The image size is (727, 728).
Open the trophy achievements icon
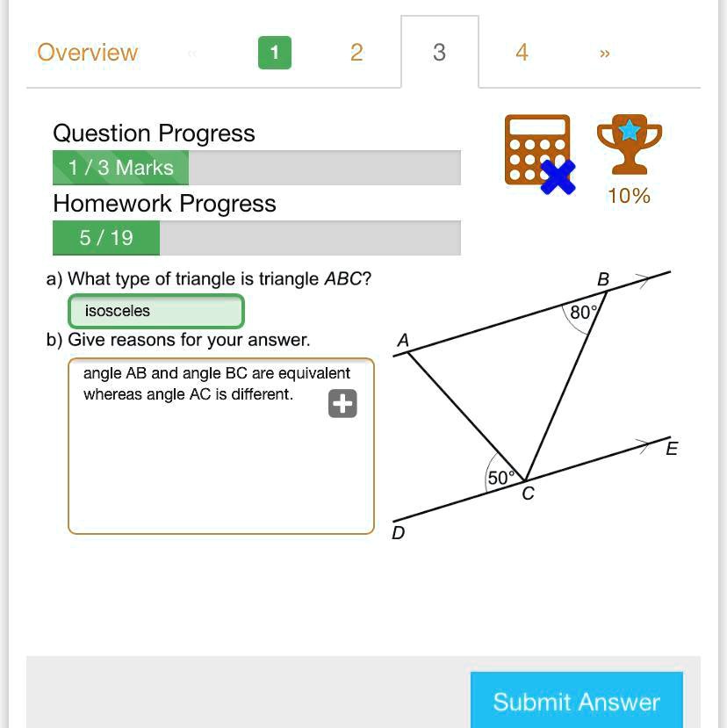pos(630,145)
